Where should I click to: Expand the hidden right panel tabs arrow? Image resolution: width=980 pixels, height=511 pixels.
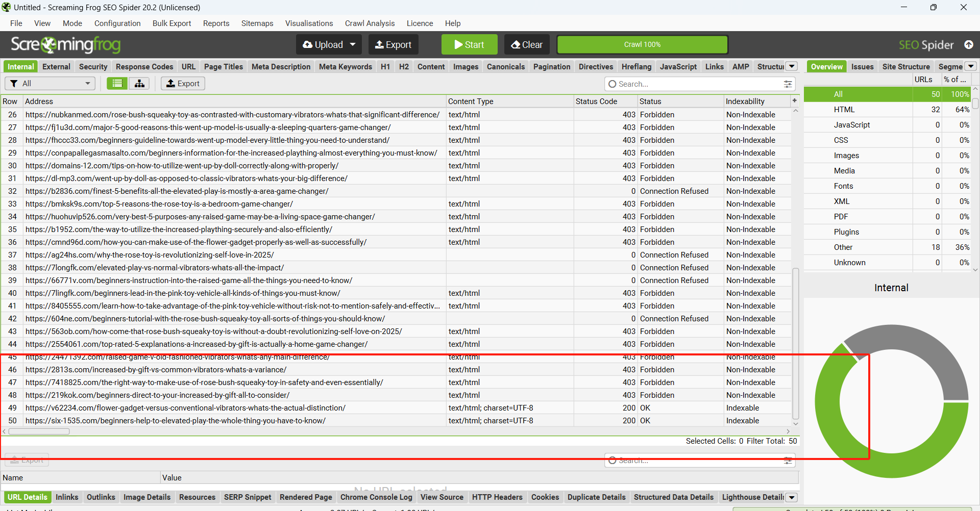pyautogui.click(x=971, y=66)
